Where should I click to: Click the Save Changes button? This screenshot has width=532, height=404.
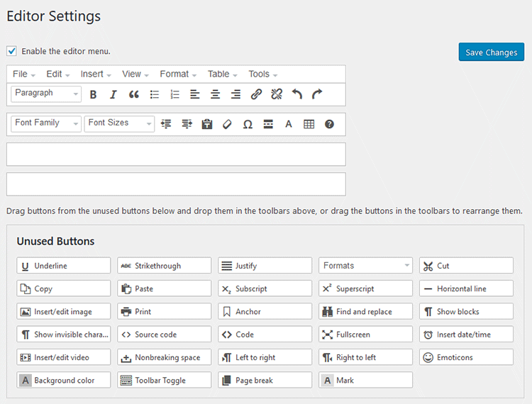pos(492,52)
